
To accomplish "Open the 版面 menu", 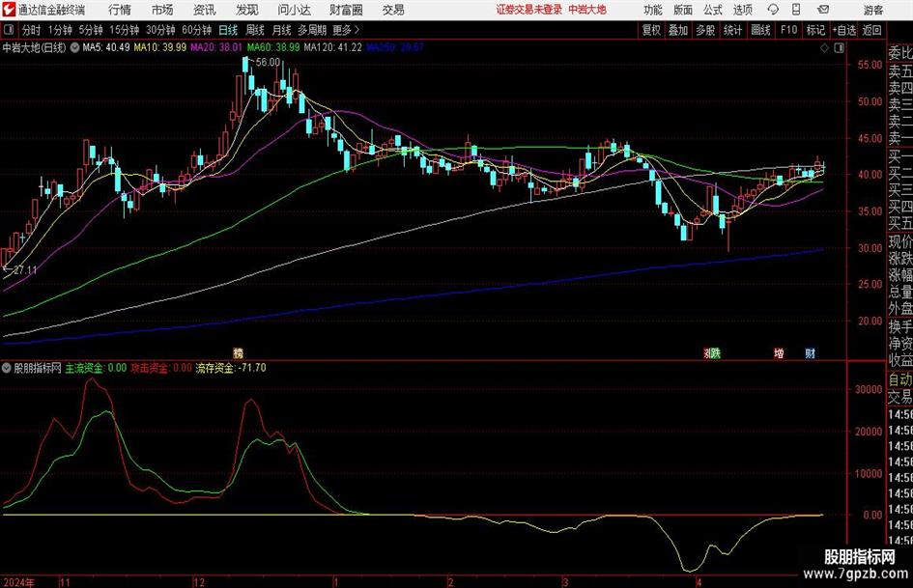I will point(683,10).
